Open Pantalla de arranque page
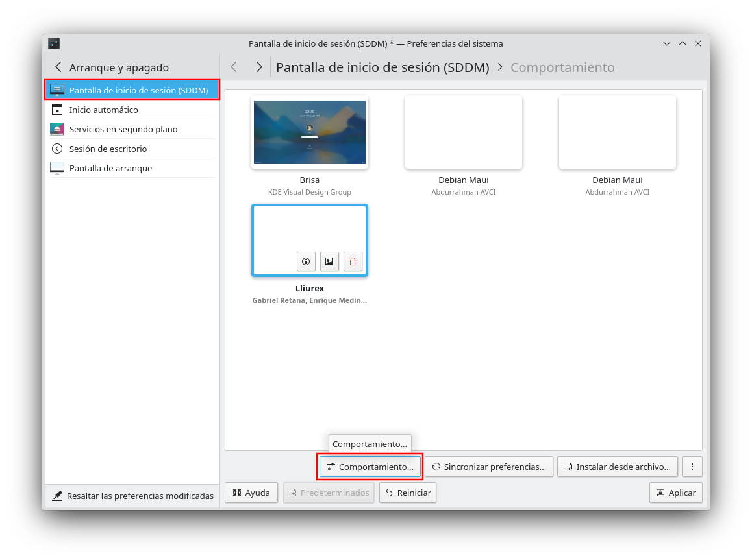The image size is (752, 560). (110, 168)
